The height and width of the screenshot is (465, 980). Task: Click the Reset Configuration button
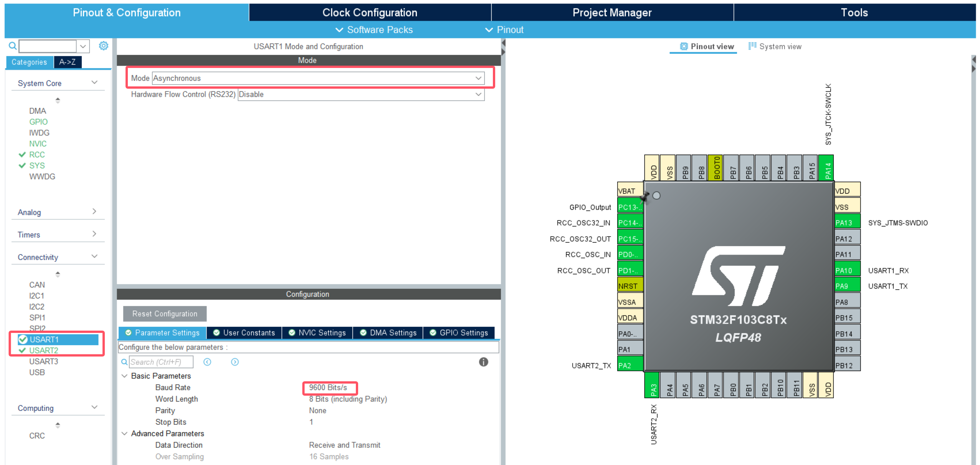(x=165, y=314)
